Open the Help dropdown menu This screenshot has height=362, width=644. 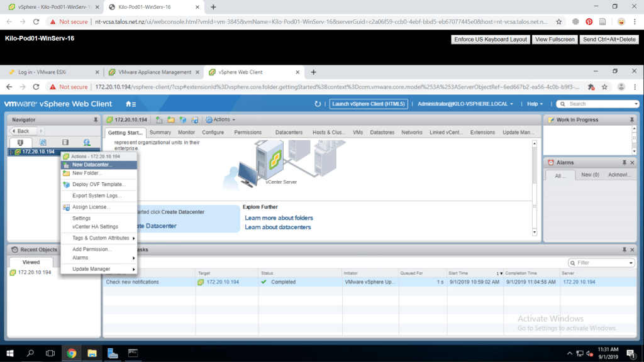(535, 104)
